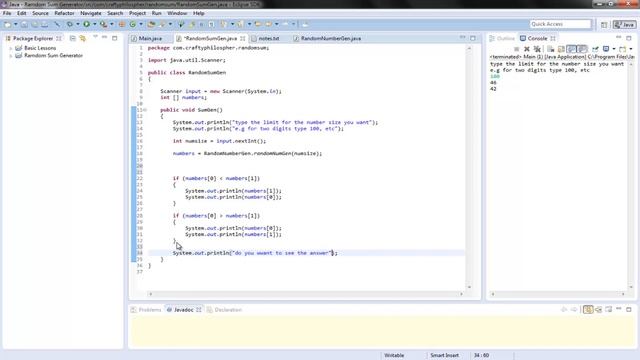Image resolution: width=640 pixels, height=360 pixels.
Task: Click the New Java Package icon
Action: (122, 24)
